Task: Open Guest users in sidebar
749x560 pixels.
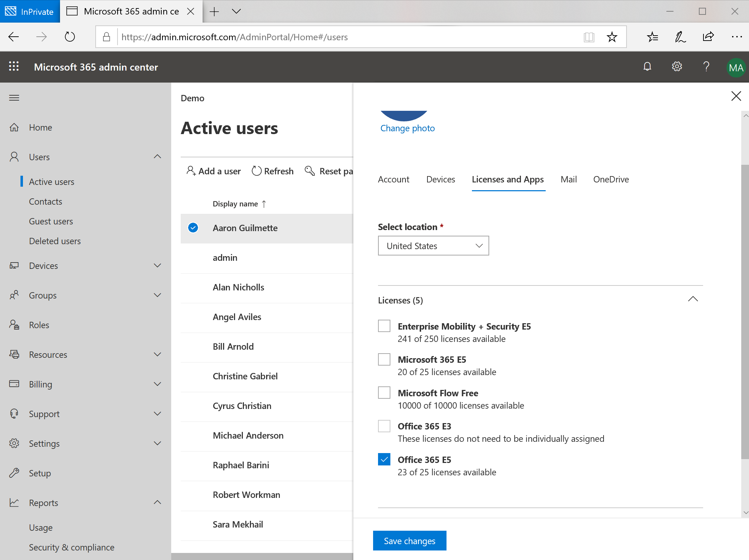Action: [51, 221]
